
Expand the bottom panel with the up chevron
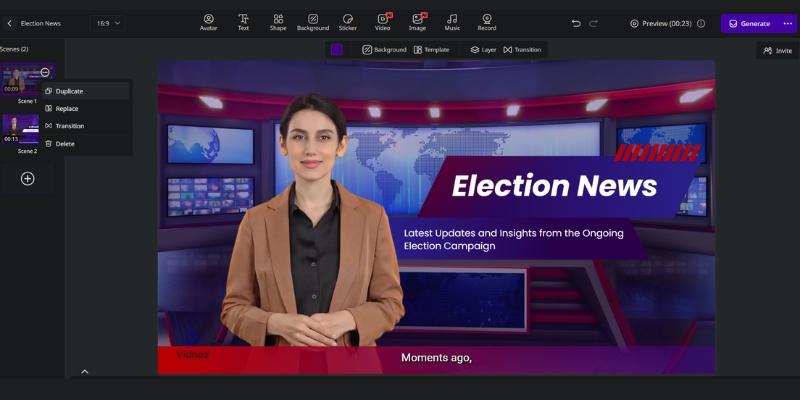pos(85,371)
